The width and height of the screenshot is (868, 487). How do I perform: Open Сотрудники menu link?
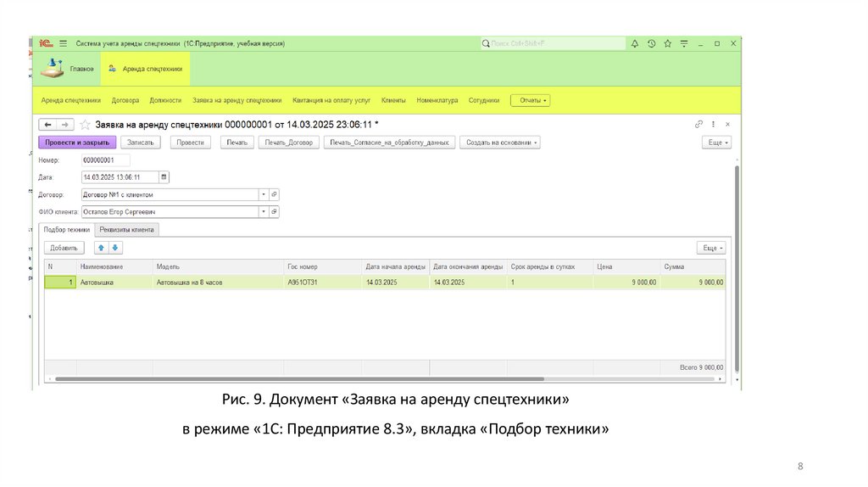(x=484, y=100)
